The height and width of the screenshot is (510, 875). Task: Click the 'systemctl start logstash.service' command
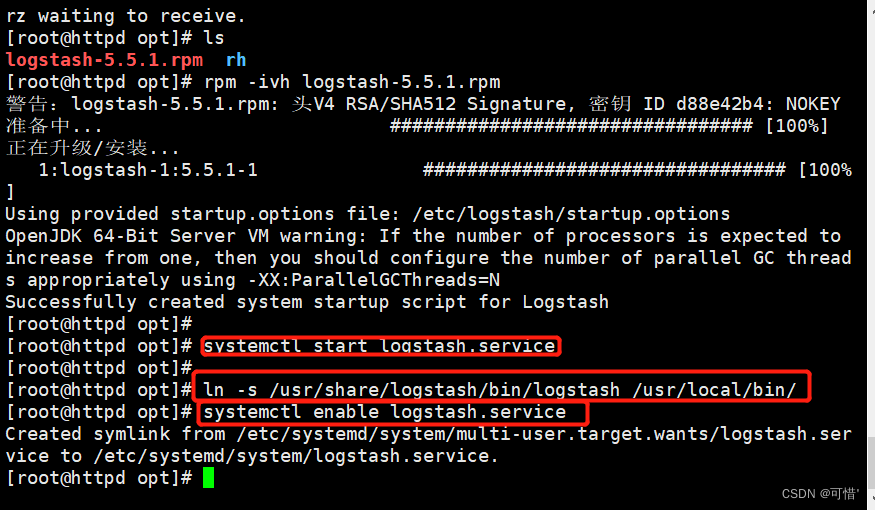tap(379, 346)
